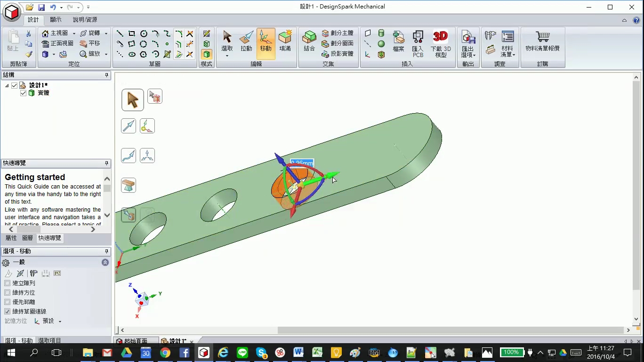Open 縮放 dropdown arrow

106,54
